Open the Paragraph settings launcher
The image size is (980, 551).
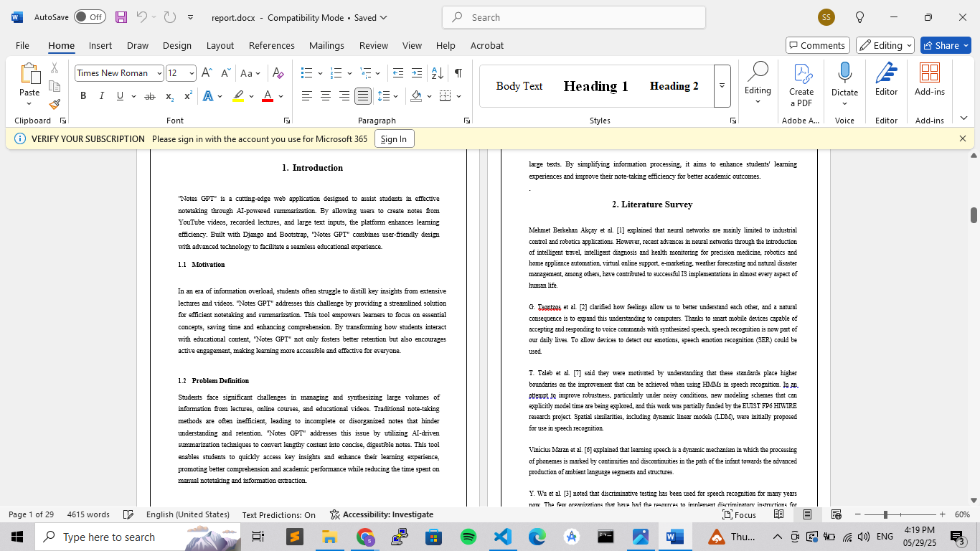467,121
